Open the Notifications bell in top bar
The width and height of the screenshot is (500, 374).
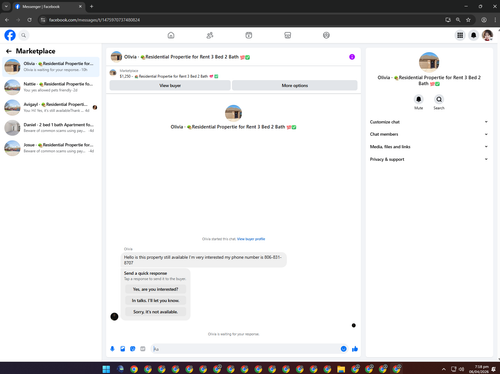coord(474,35)
